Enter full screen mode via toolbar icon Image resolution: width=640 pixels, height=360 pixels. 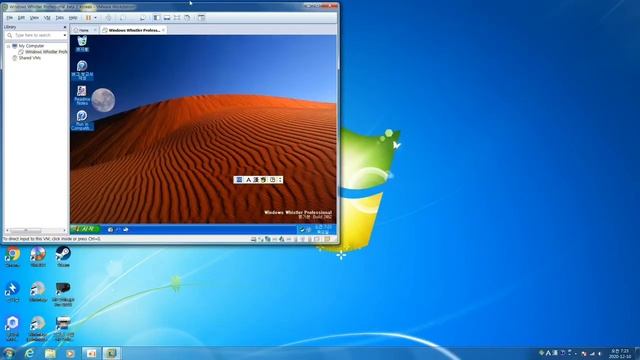click(177, 18)
